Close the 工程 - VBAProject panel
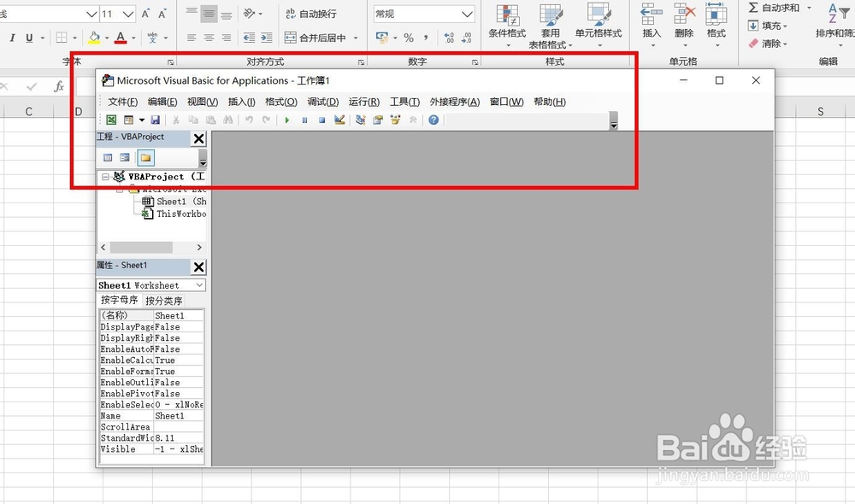Viewport: 855px width, 504px height. pos(199,138)
